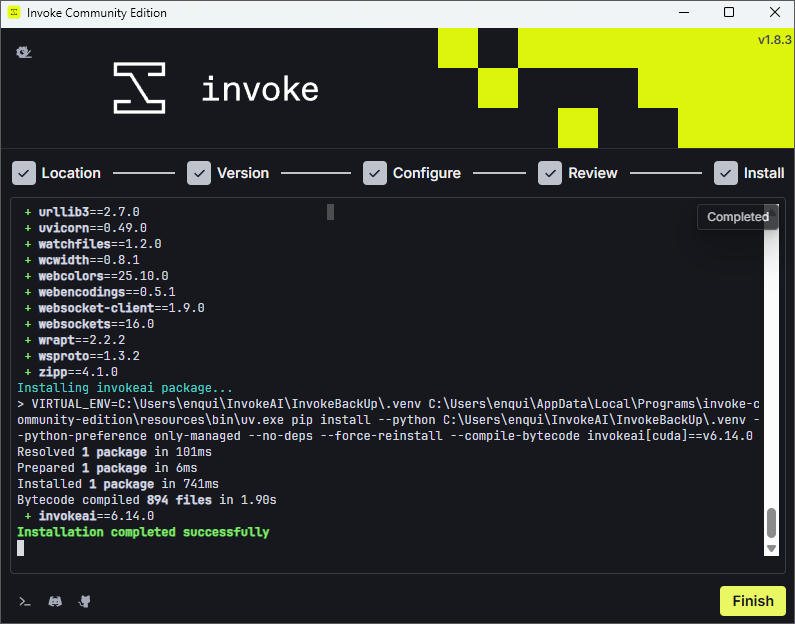
Task: Go to the Review step label
Action: coord(593,173)
